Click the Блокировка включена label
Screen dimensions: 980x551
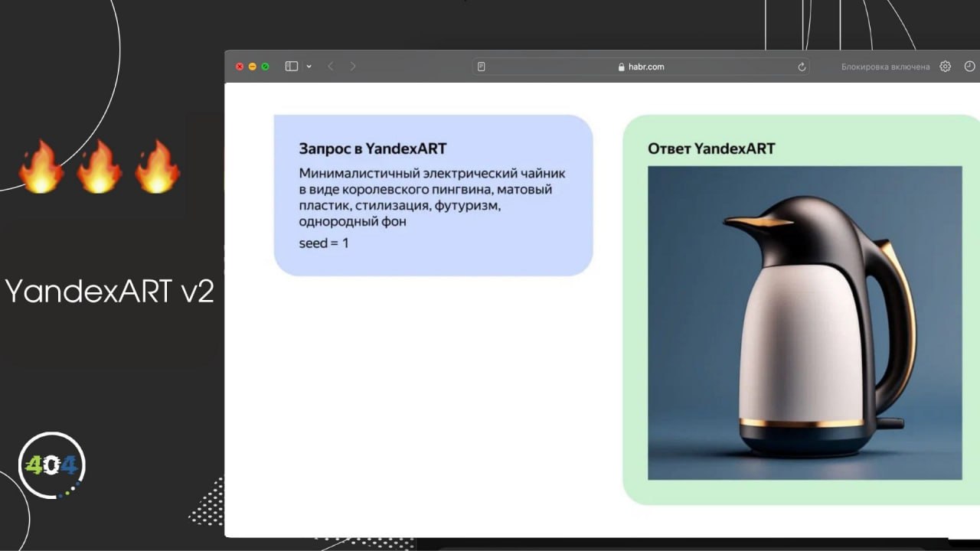coord(885,67)
